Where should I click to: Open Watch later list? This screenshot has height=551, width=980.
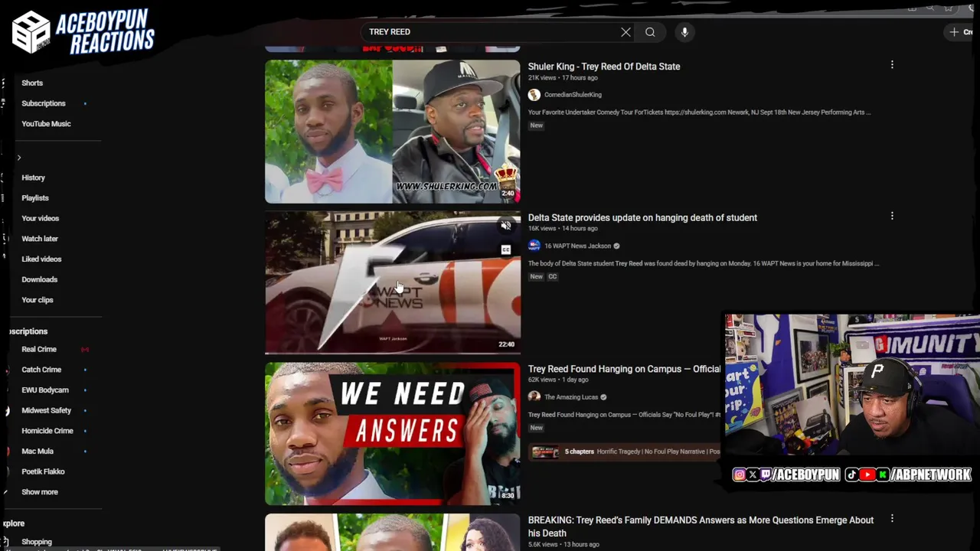[40, 239]
